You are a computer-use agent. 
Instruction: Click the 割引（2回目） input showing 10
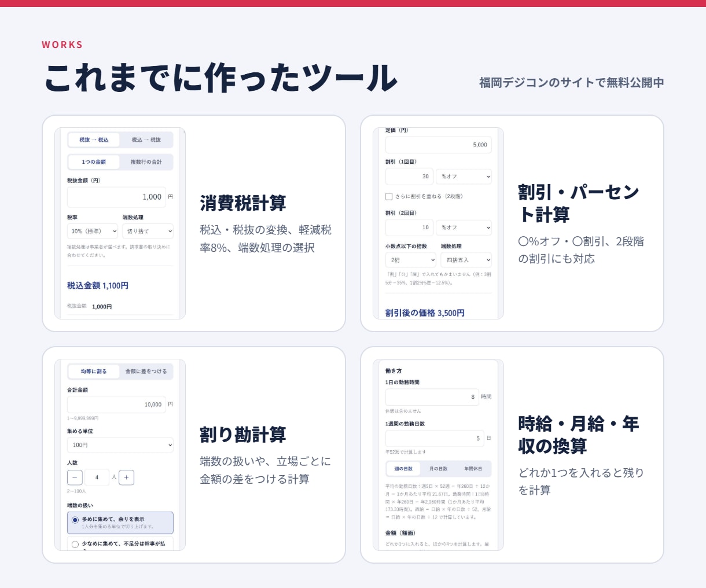(409, 227)
